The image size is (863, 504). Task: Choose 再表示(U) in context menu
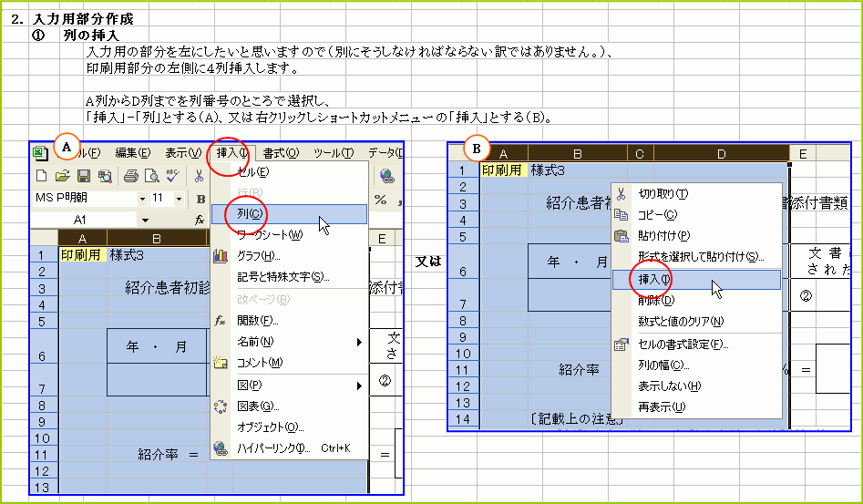pyautogui.click(x=697, y=407)
